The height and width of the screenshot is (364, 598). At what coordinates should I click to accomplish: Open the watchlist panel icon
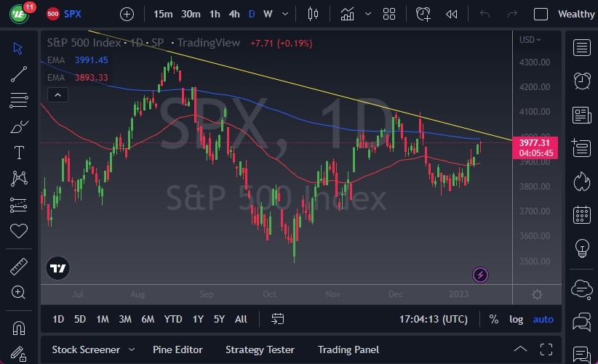coord(581,48)
